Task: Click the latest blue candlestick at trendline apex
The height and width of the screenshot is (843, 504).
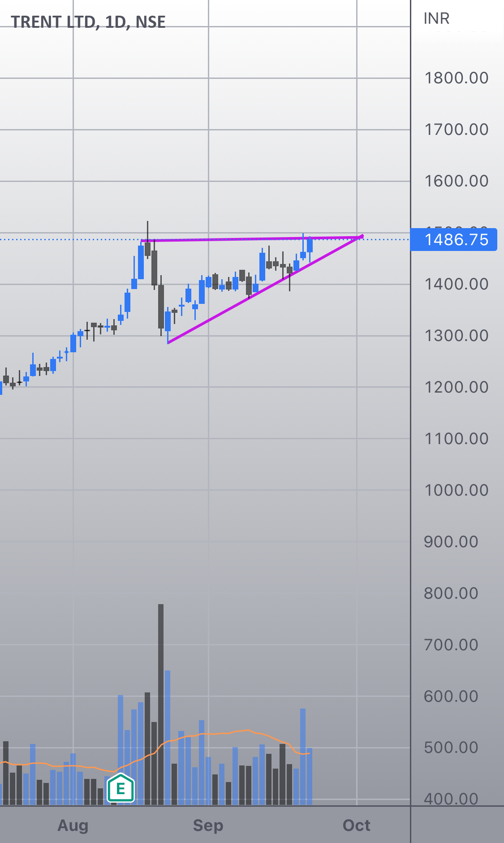Action: [x=310, y=245]
